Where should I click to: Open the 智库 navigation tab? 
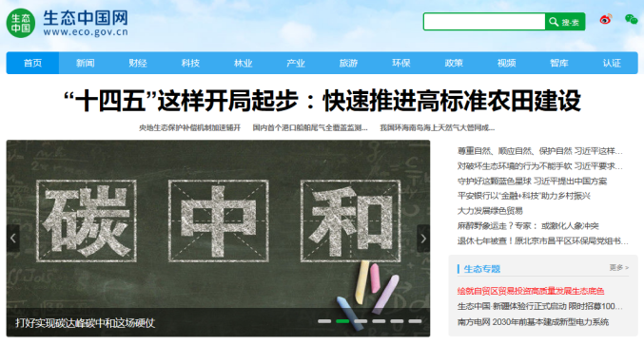559,63
